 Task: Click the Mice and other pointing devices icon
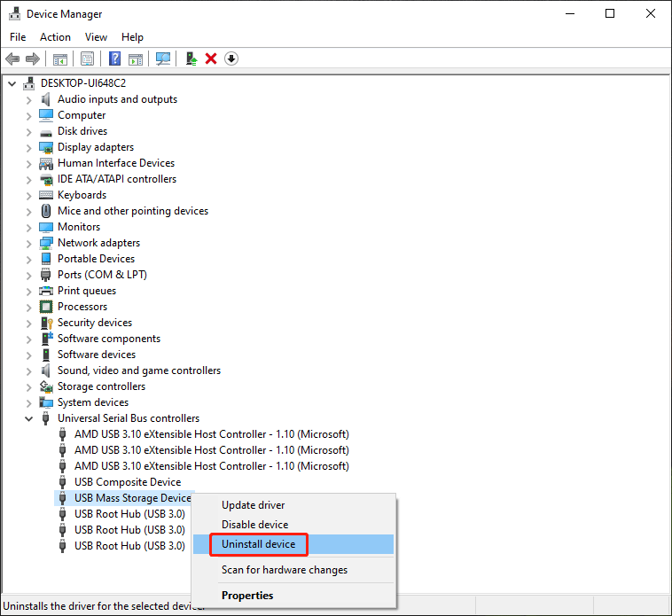[x=46, y=211]
